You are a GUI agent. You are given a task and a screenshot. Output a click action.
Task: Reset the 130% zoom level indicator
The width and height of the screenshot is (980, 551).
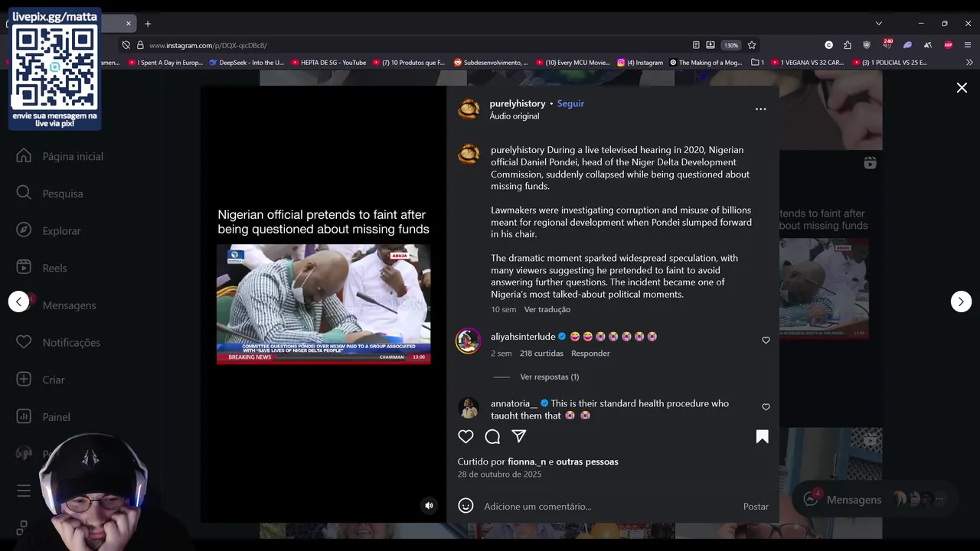(731, 45)
